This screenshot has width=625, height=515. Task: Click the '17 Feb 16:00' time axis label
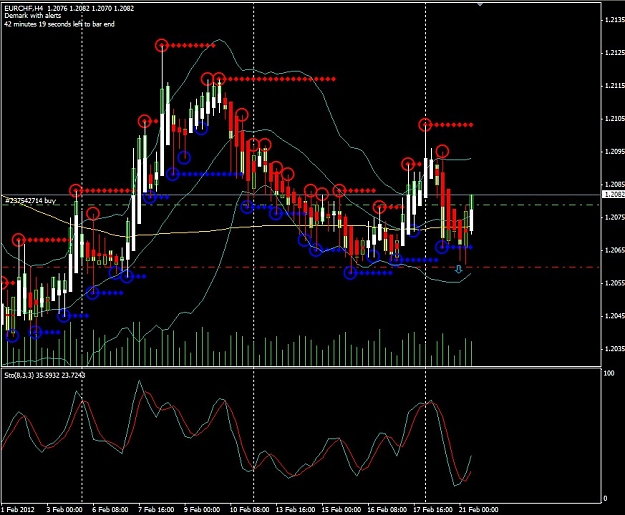point(433,510)
